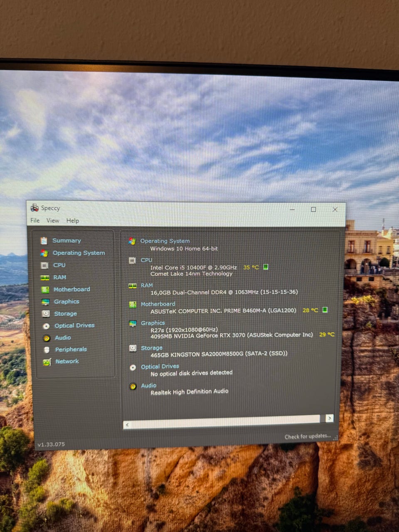Click the CPU temperature 35 °C value
Image resolution: width=399 pixels, height=532 pixels.
[x=251, y=267]
